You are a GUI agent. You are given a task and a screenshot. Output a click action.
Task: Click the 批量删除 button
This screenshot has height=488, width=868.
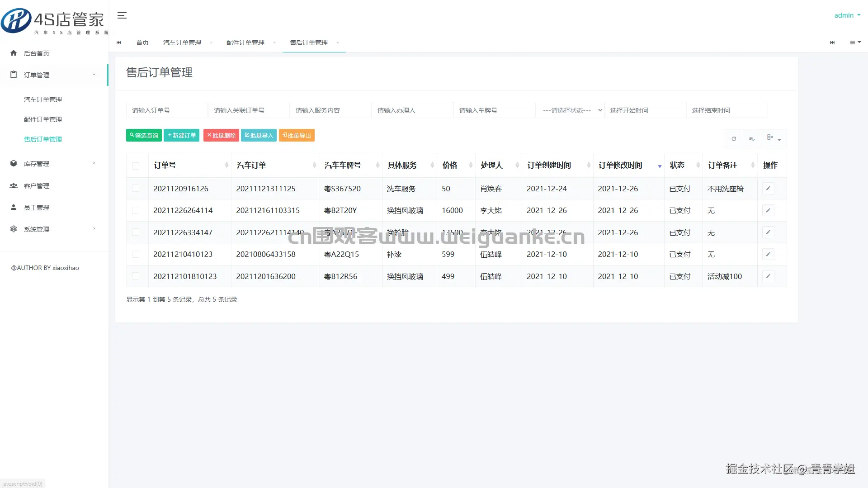point(221,135)
